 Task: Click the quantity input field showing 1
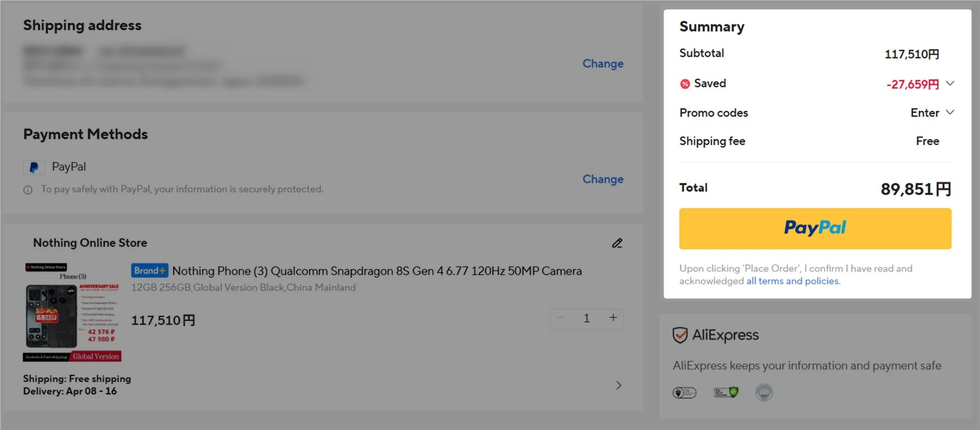click(x=586, y=318)
